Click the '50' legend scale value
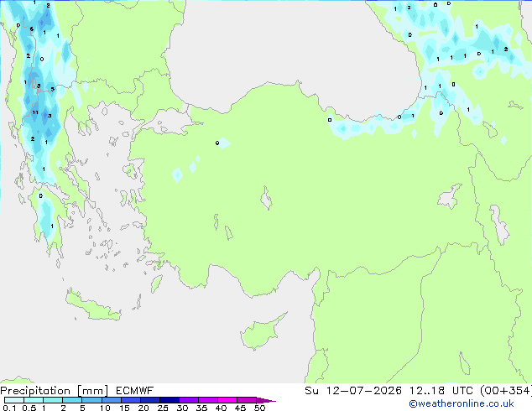This screenshot has height=411, width=532. coord(259,408)
